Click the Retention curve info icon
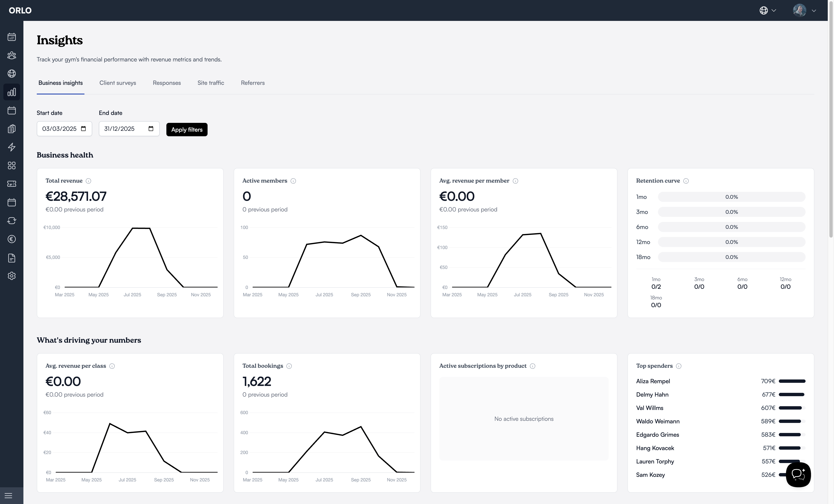The height and width of the screenshot is (504, 834). (686, 181)
